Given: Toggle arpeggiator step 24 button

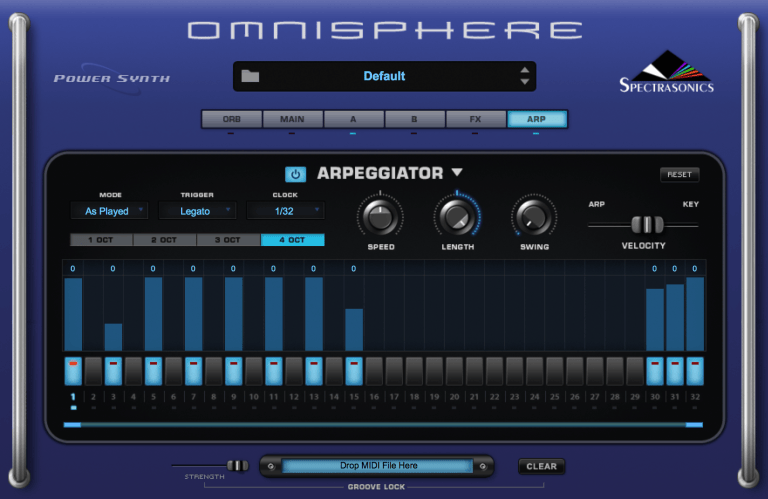Looking at the screenshot, I should pos(535,371).
